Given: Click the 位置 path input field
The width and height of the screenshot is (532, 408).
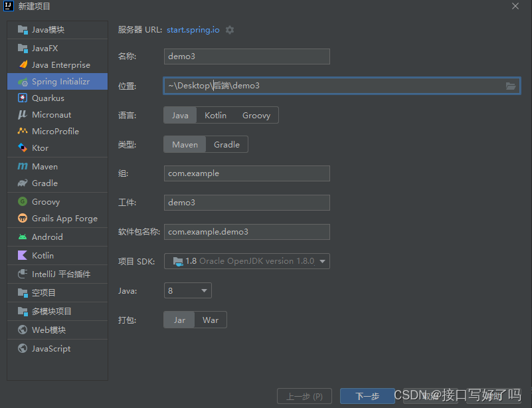Looking at the screenshot, I should (x=341, y=86).
